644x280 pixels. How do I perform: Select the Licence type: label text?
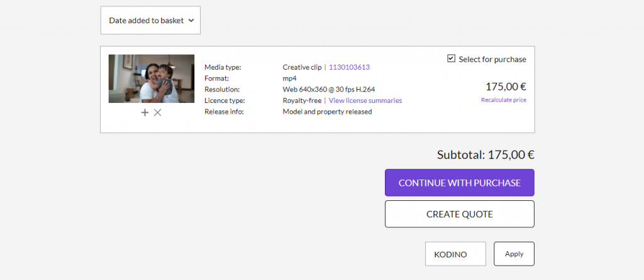(x=225, y=100)
